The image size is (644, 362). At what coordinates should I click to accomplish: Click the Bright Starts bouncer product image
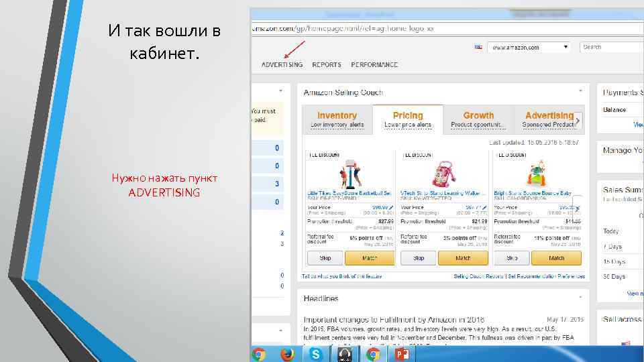coord(537,174)
